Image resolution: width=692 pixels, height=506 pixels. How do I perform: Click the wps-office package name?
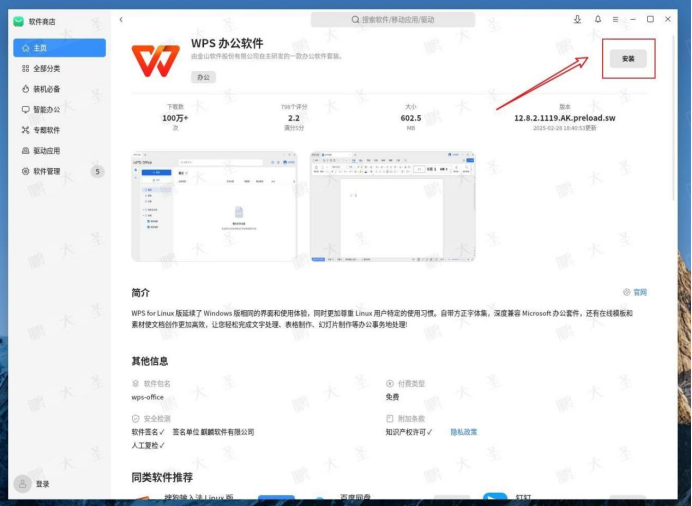pos(147,397)
